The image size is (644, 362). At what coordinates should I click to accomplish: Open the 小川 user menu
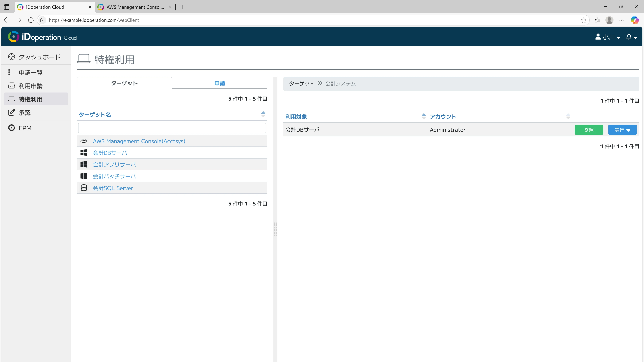(608, 37)
